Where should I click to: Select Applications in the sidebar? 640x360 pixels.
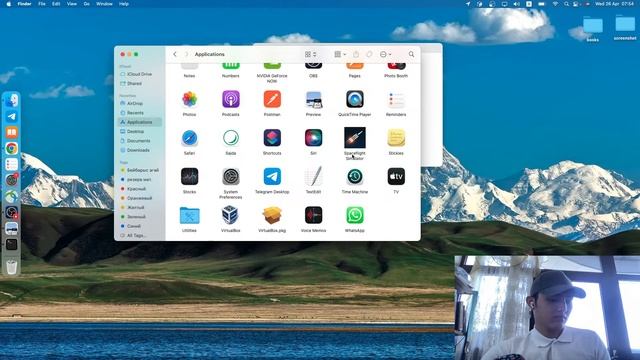click(140, 122)
